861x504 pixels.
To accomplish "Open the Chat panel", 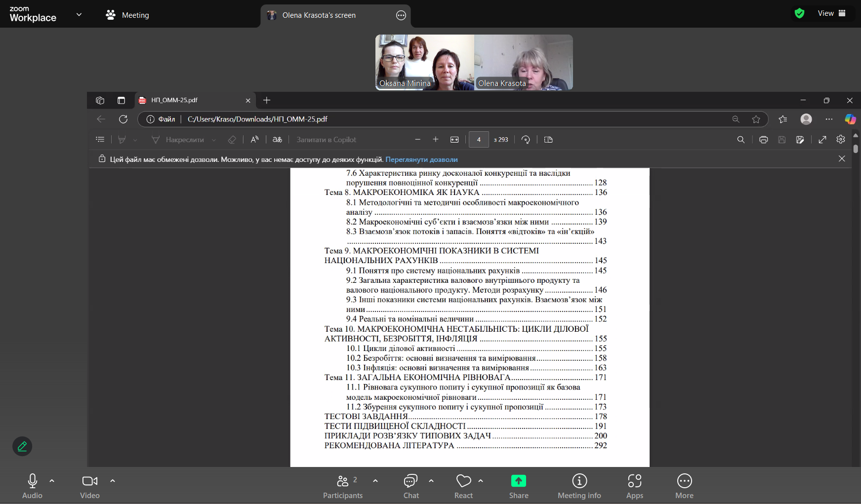I will 411,486.
